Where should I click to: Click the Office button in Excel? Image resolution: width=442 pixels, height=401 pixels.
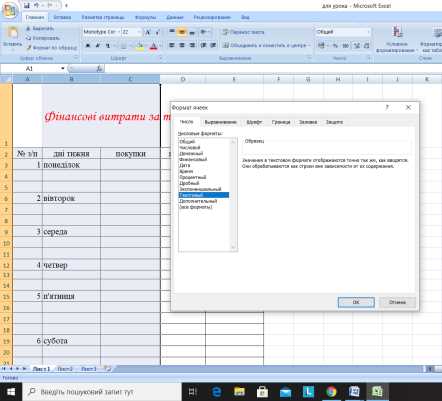click(x=9, y=10)
